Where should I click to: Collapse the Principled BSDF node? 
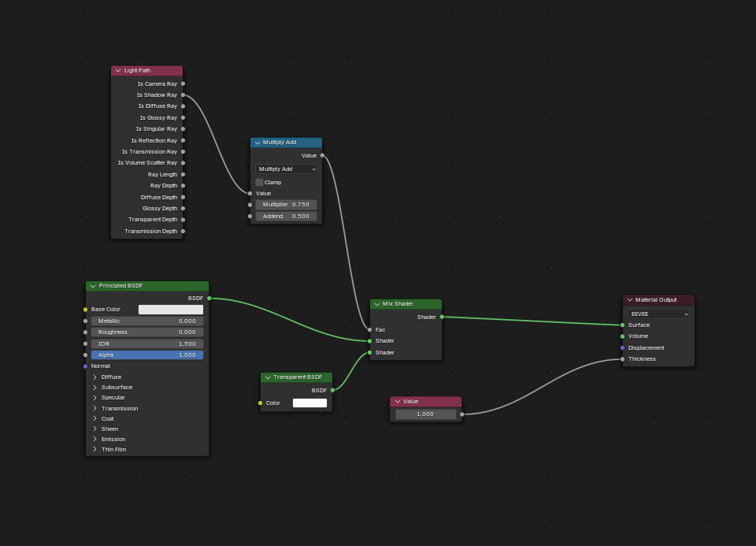(x=93, y=286)
